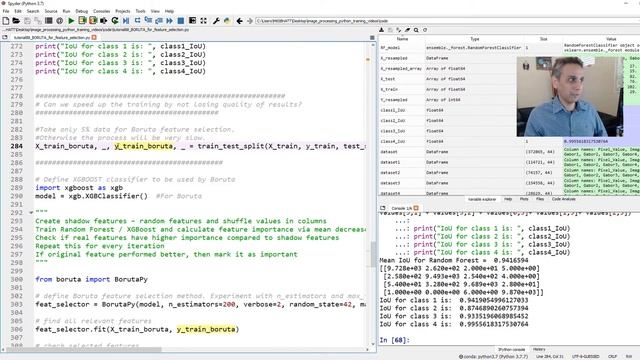Browse console tabs icon left of Console 1/A

click(382, 208)
